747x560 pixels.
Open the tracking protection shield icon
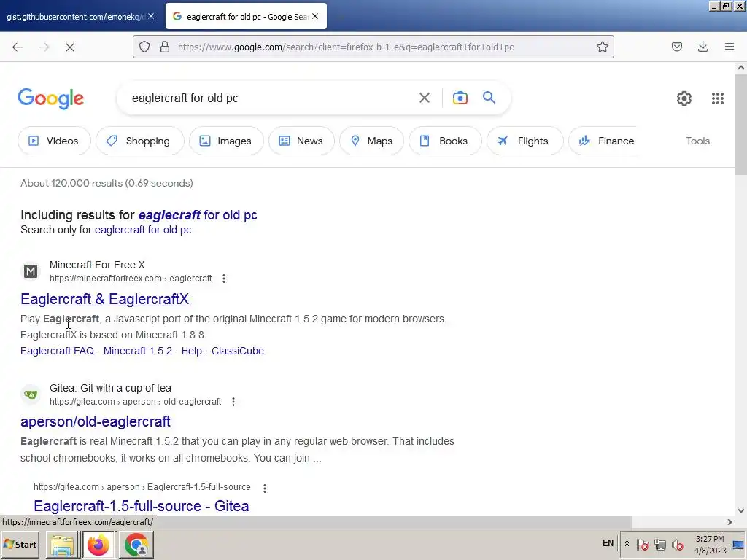[144, 47]
